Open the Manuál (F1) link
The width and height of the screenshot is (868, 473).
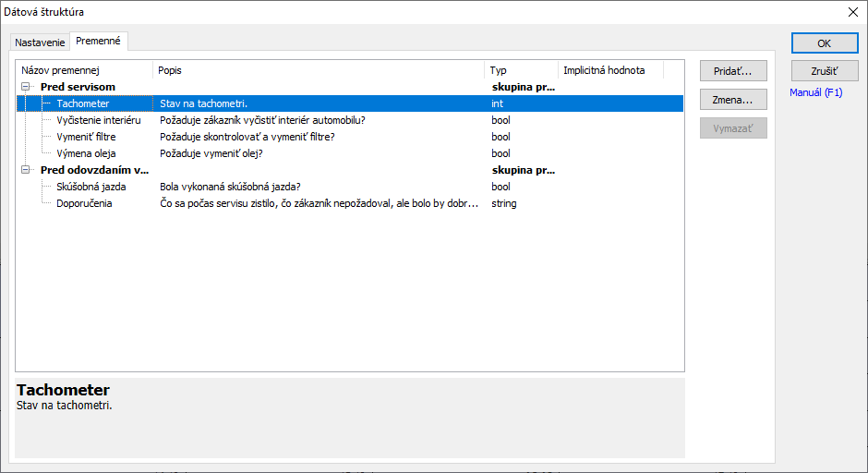(816, 92)
